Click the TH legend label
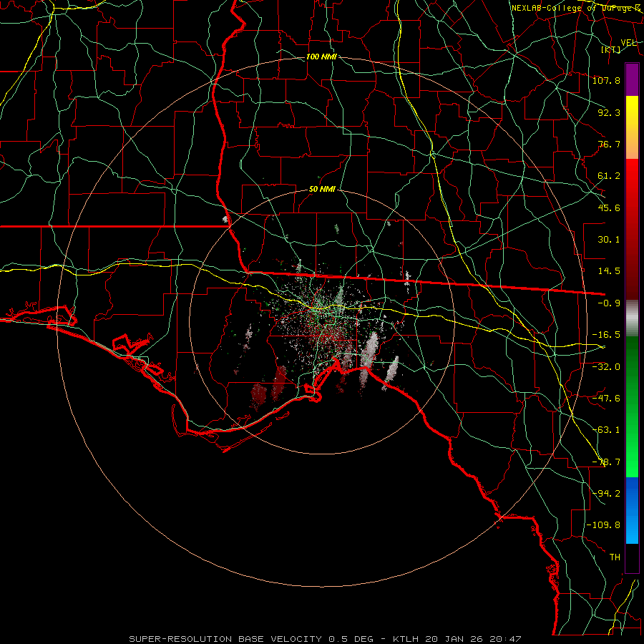 [x=615, y=557]
